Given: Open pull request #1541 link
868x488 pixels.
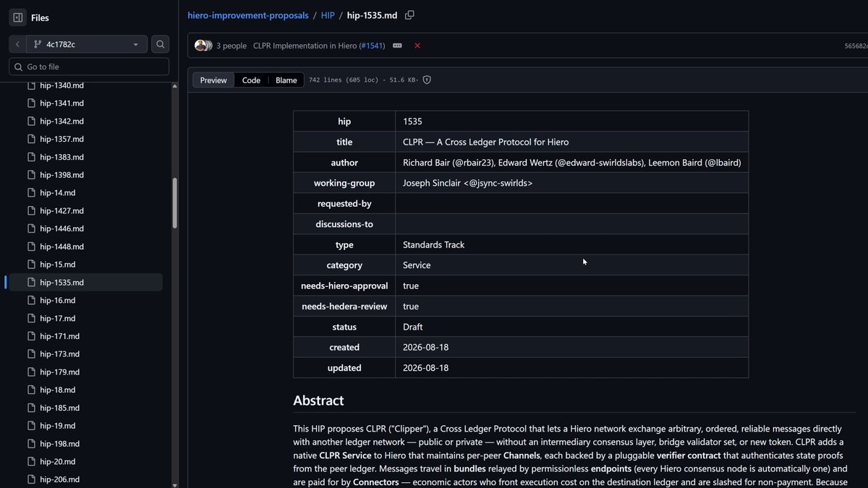Looking at the screenshot, I should 373,46.
